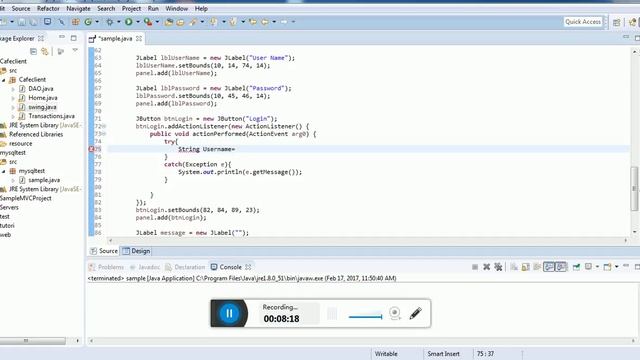Viewport: 640px width, 360px height.
Task: Click the Debug (bug) toolbar icon
Action: tap(109, 22)
